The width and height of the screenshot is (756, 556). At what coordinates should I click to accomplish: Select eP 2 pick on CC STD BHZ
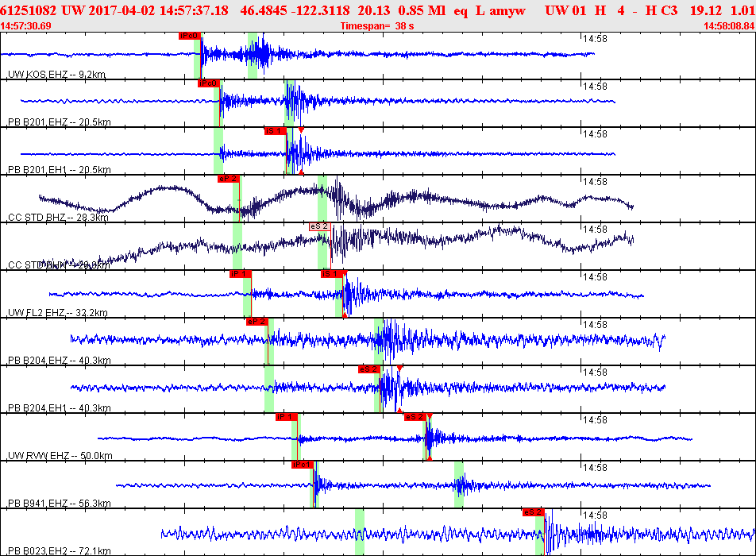[x=228, y=179]
